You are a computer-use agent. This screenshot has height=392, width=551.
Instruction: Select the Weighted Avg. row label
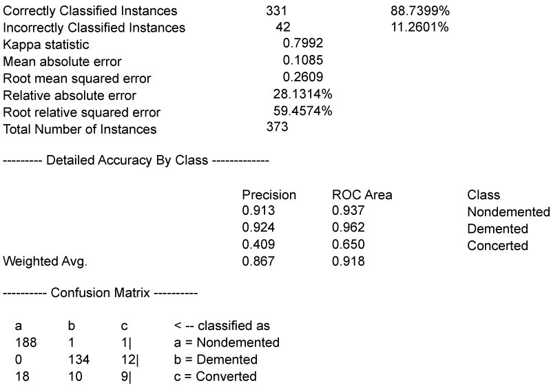[45, 261]
